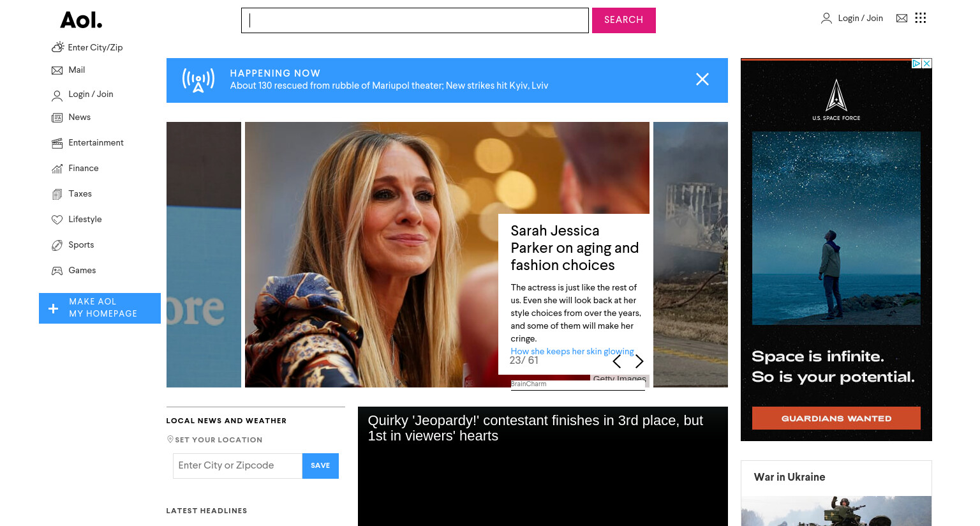Open the Games section link

click(82, 271)
